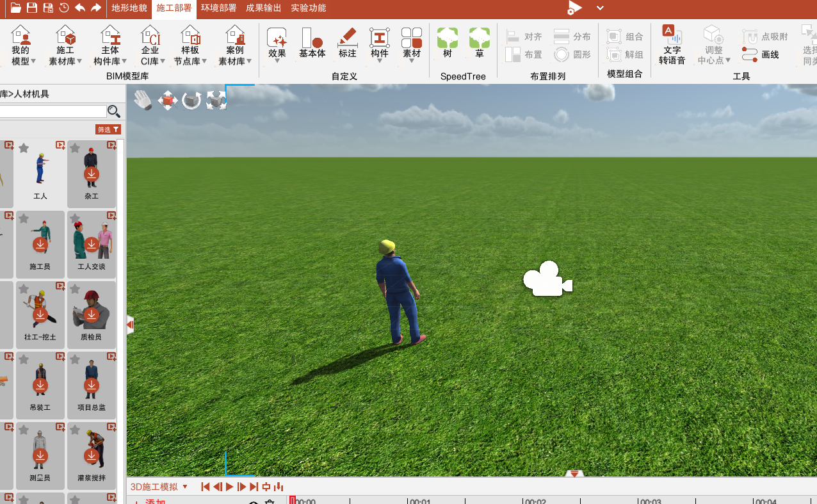Click the search magnifier icon

tap(114, 111)
